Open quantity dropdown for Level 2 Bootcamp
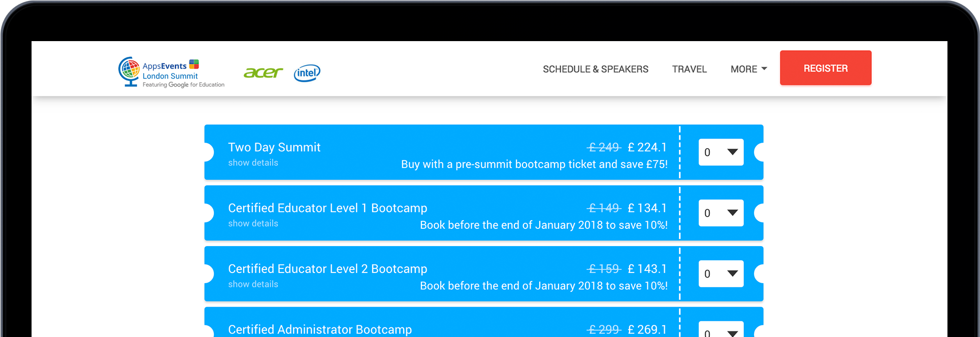Viewport: 980px width, 337px height. 721,274
